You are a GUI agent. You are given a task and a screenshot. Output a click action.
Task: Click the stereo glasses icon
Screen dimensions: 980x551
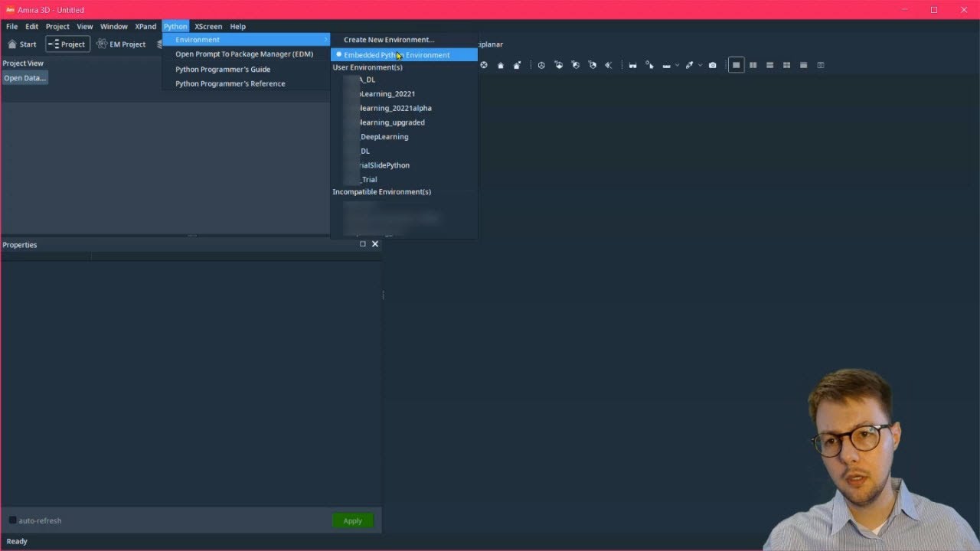coord(632,65)
